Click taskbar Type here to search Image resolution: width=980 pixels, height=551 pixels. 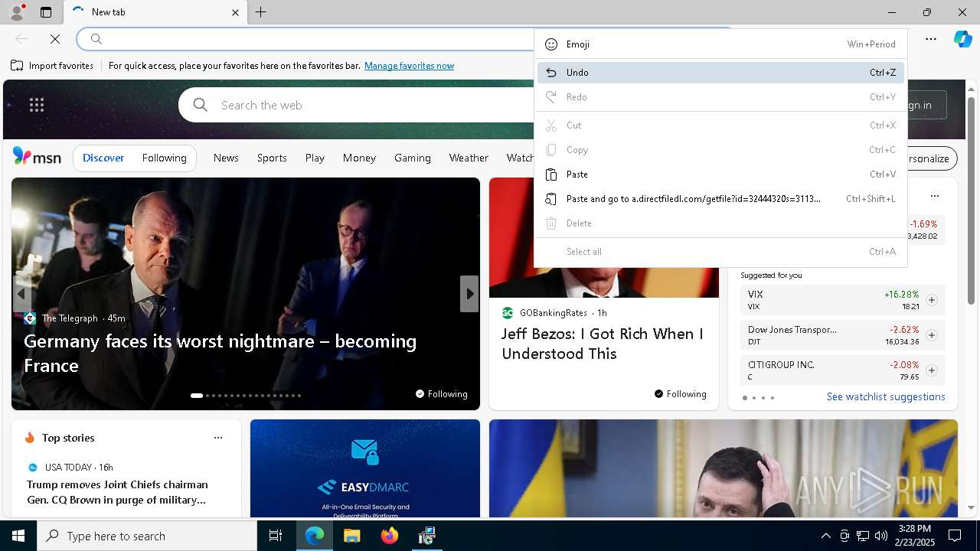tap(147, 536)
